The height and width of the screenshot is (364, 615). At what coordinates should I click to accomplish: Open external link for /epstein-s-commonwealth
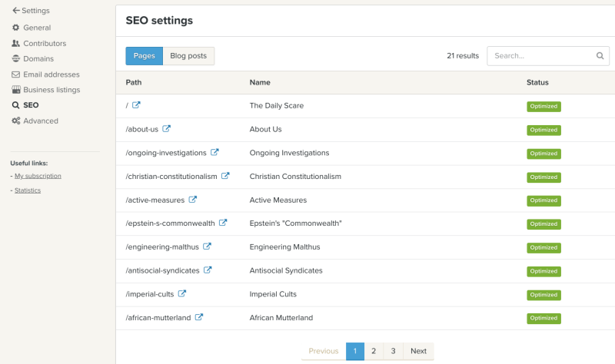coord(224,223)
